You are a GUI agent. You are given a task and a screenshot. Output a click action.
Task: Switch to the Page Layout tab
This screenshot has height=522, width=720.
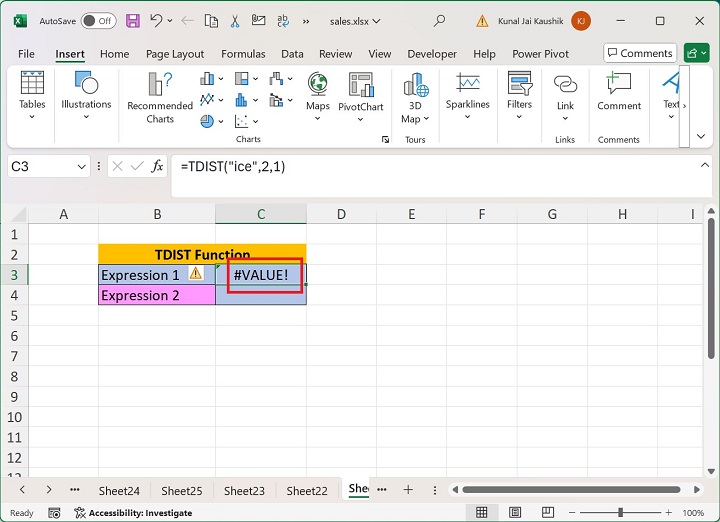(175, 54)
